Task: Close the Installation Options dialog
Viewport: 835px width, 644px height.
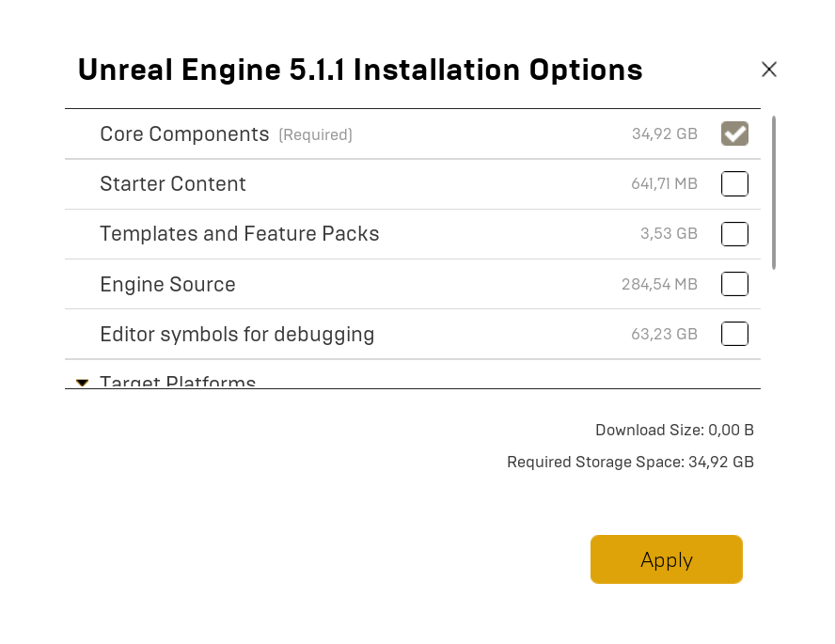Action: pos(769,70)
